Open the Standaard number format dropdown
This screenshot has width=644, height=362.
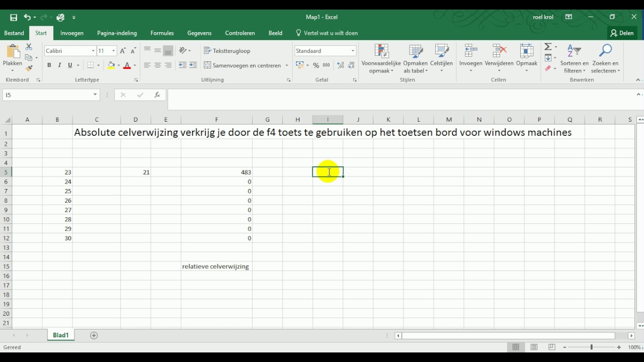click(x=353, y=51)
